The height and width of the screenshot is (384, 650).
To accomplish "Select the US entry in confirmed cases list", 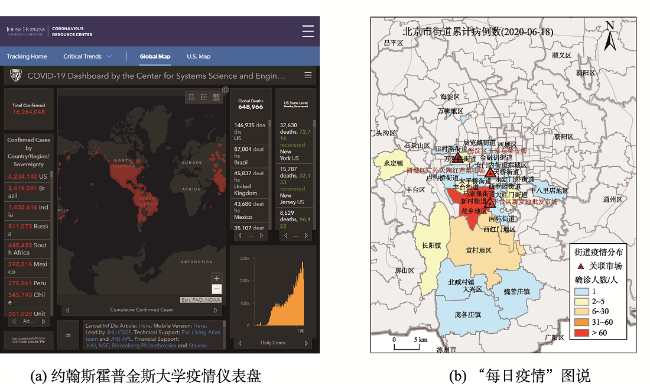I will tap(28, 176).
